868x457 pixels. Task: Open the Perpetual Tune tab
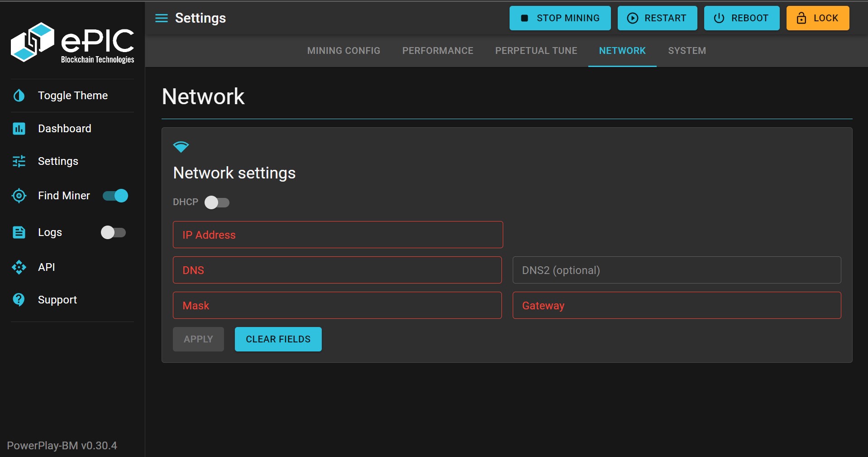536,51
